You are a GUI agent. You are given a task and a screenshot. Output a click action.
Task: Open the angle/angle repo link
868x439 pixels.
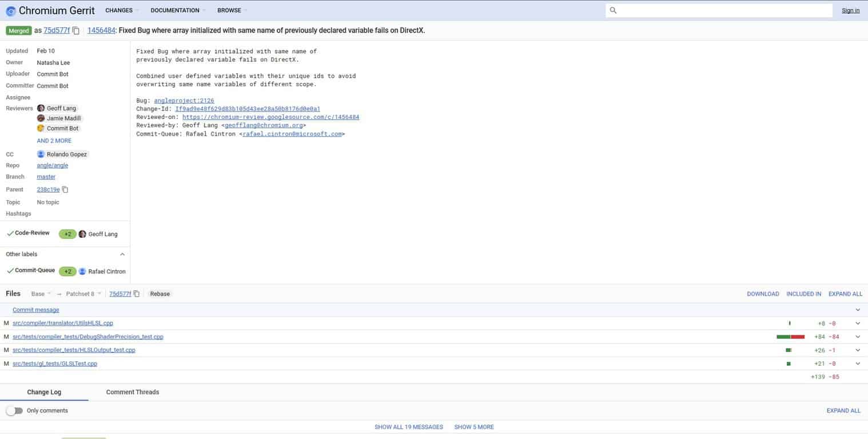53,166
